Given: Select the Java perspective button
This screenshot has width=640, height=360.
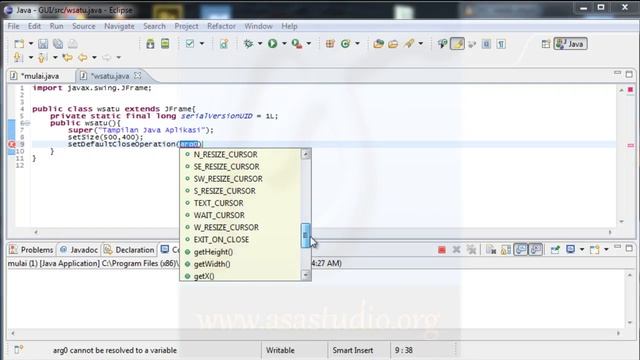Looking at the screenshot, I should tap(571, 44).
